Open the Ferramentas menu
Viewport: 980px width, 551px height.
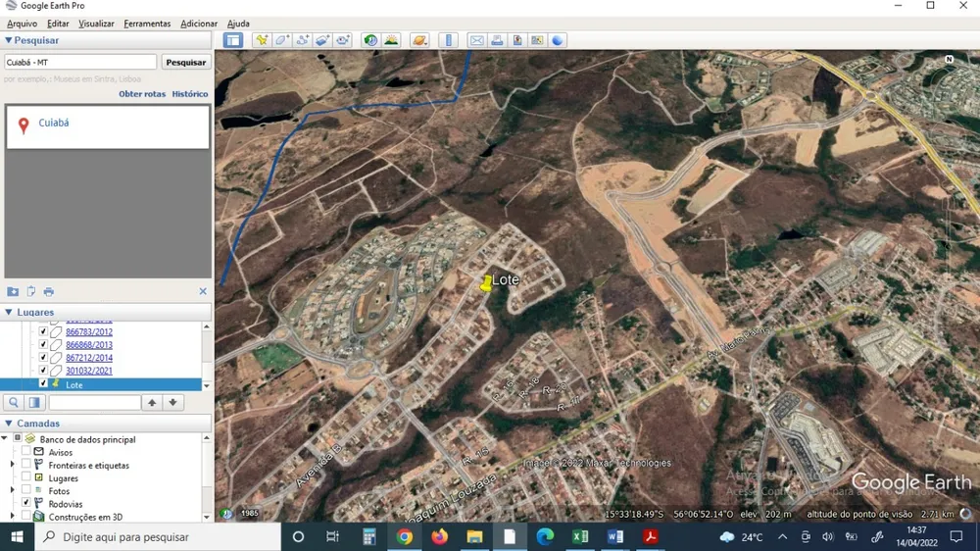click(147, 24)
